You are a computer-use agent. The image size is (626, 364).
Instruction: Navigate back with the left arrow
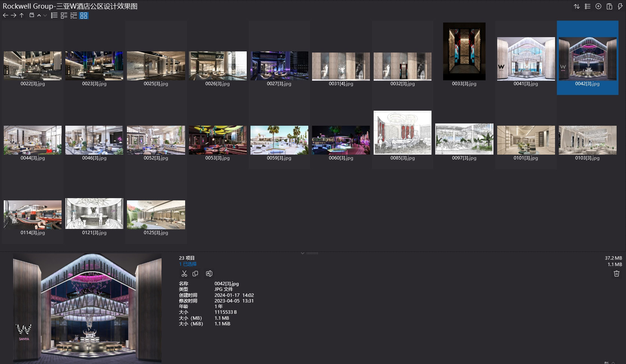[x=5, y=15]
